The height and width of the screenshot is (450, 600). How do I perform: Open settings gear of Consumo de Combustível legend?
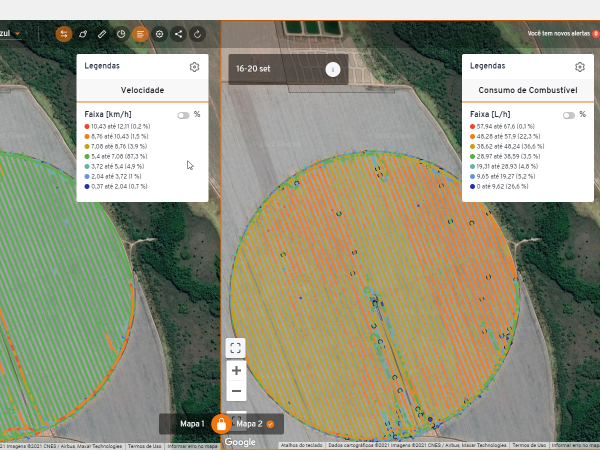[580, 67]
